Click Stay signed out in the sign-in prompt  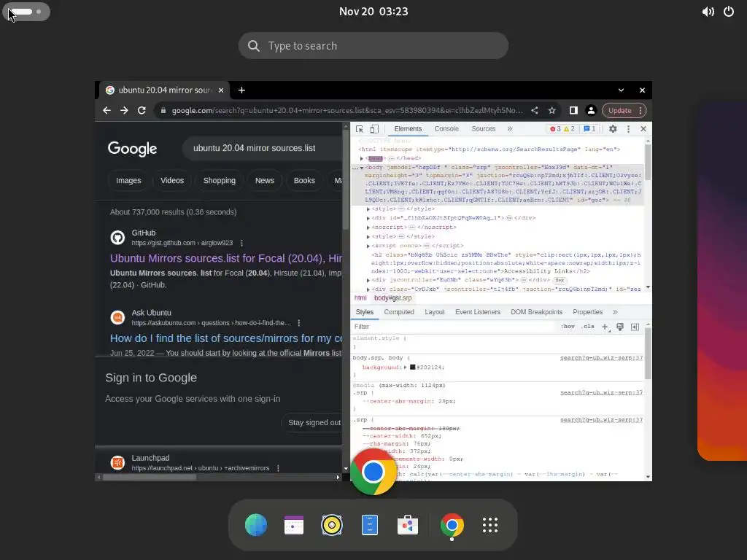[x=312, y=422]
